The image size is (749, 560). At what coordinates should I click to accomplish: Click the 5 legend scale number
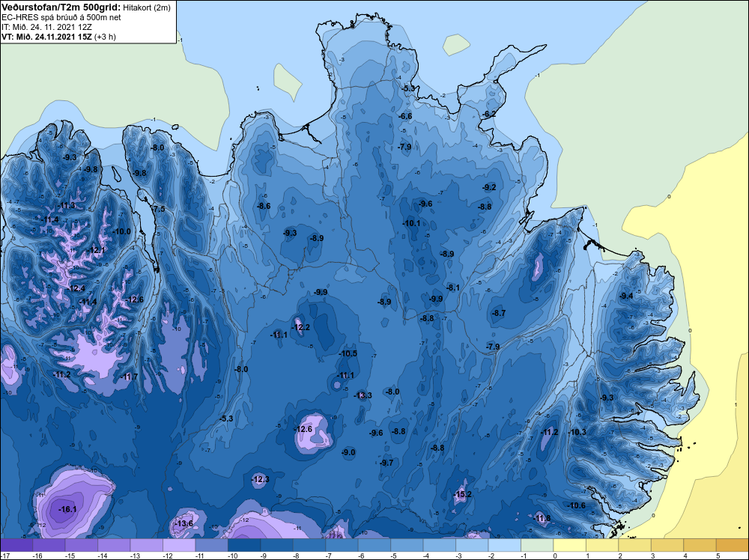(x=718, y=556)
